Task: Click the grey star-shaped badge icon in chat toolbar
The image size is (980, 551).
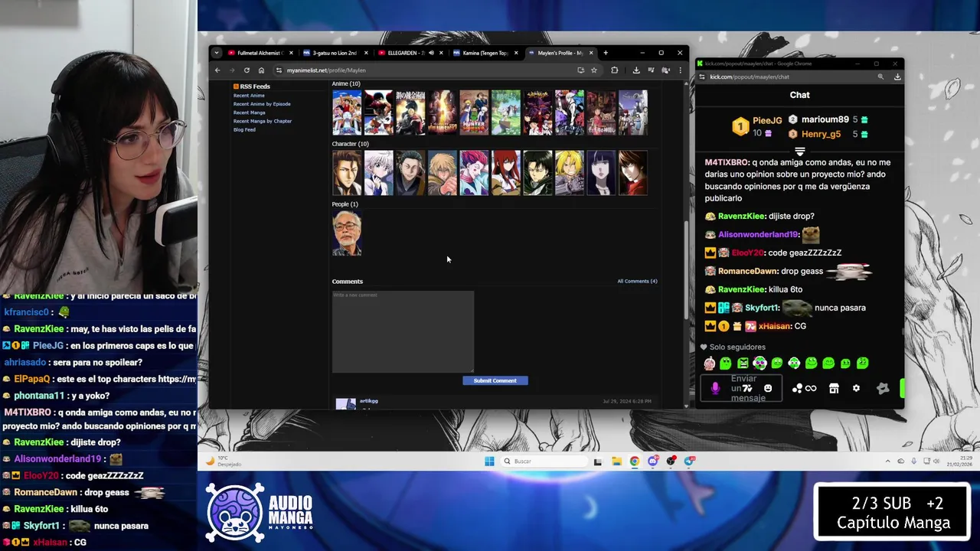Action: [883, 388]
